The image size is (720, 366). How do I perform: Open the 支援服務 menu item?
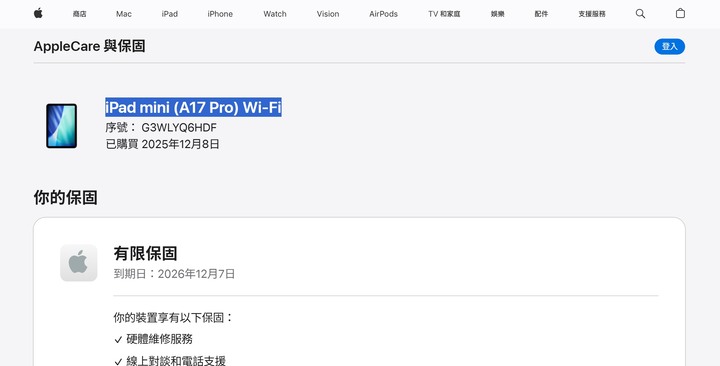592,14
